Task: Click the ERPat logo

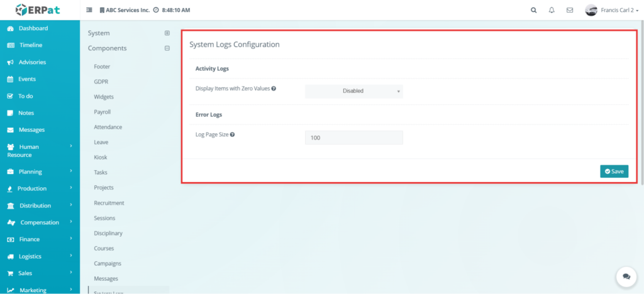Action: click(x=38, y=10)
